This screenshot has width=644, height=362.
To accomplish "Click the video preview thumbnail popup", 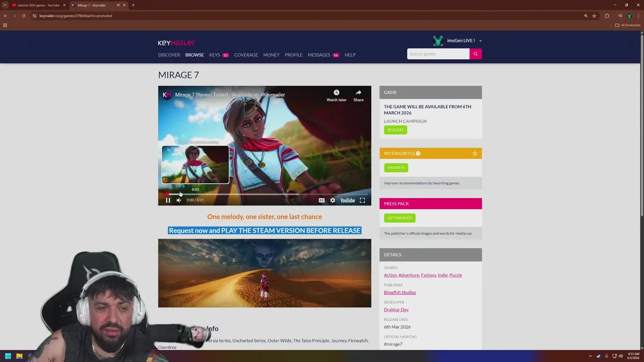I will [195, 164].
